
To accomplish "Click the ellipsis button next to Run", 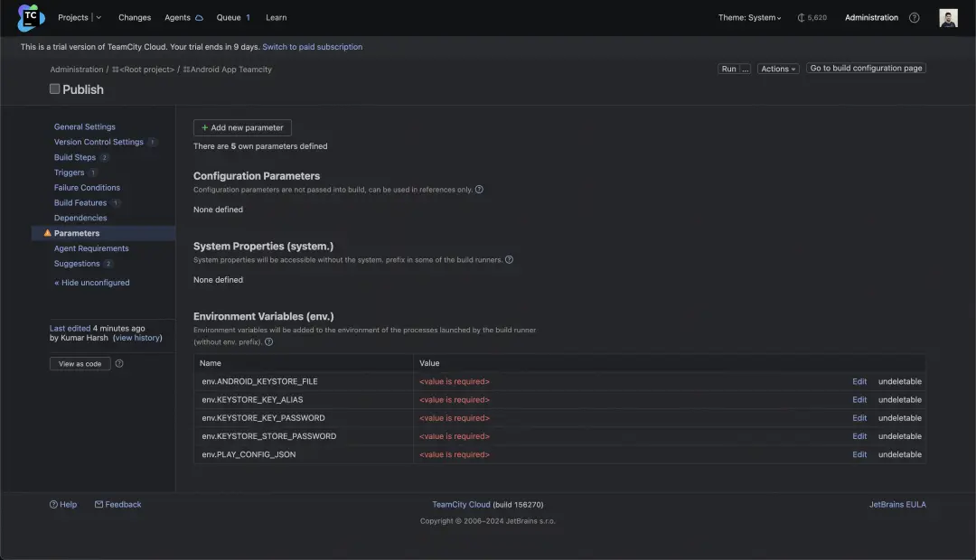I will click(x=746, y=69).
